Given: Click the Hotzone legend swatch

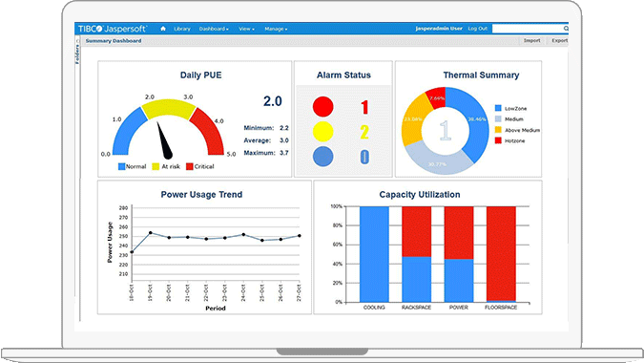Looking at the screenshot, I should (498, 140).
